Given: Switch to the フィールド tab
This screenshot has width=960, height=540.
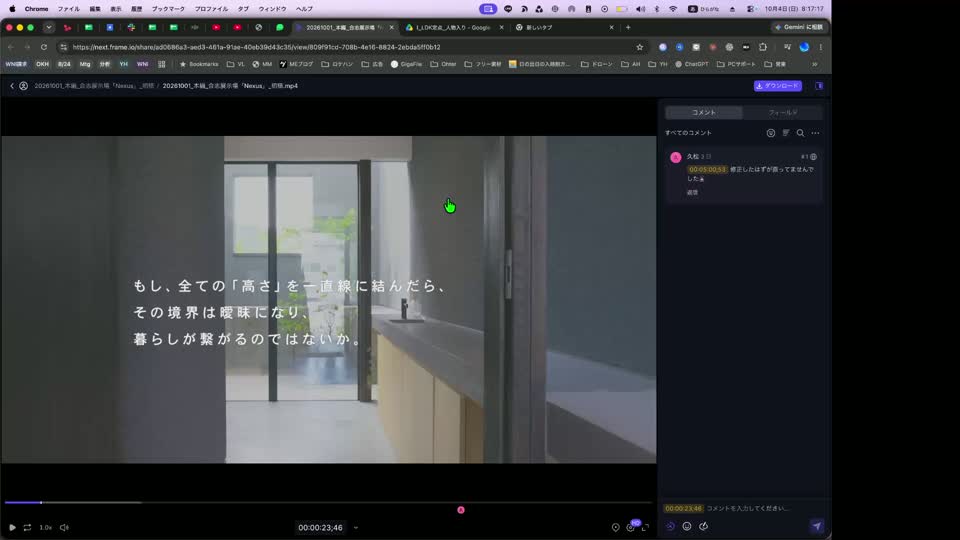Looking at the screenshot, I should coord(782,113).
